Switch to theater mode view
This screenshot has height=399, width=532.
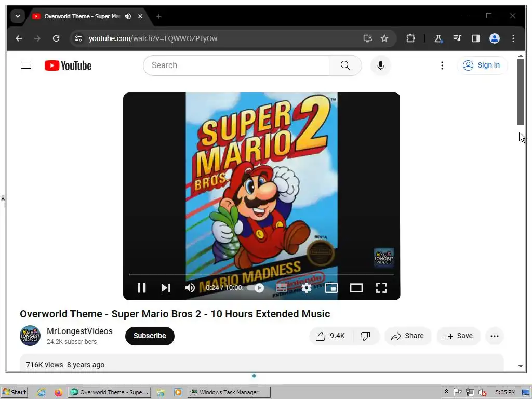pos(356,288)
